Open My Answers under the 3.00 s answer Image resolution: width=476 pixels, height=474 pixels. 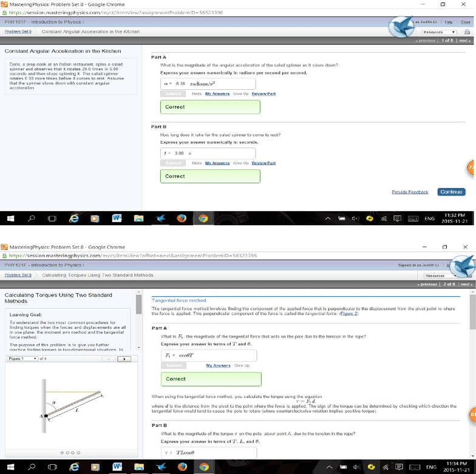pos(217,163)
